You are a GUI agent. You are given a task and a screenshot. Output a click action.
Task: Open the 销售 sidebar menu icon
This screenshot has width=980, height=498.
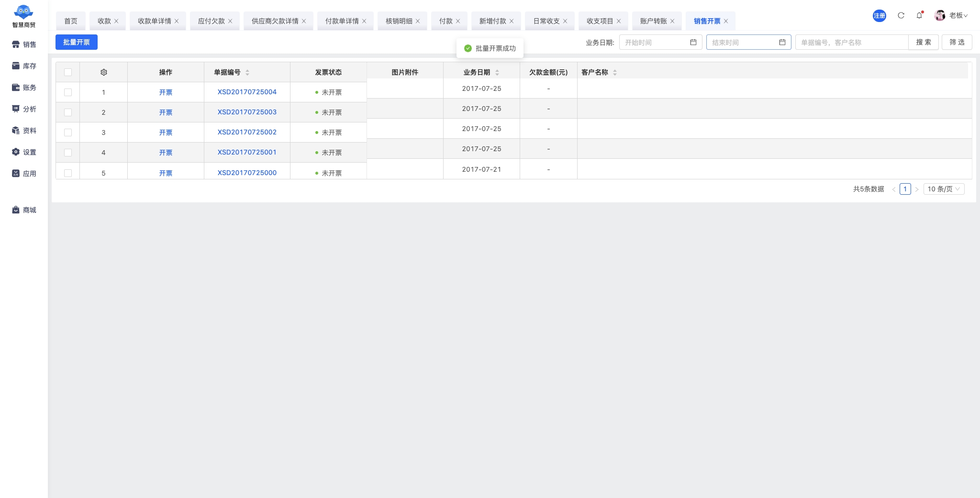click(x=16, y=44)
